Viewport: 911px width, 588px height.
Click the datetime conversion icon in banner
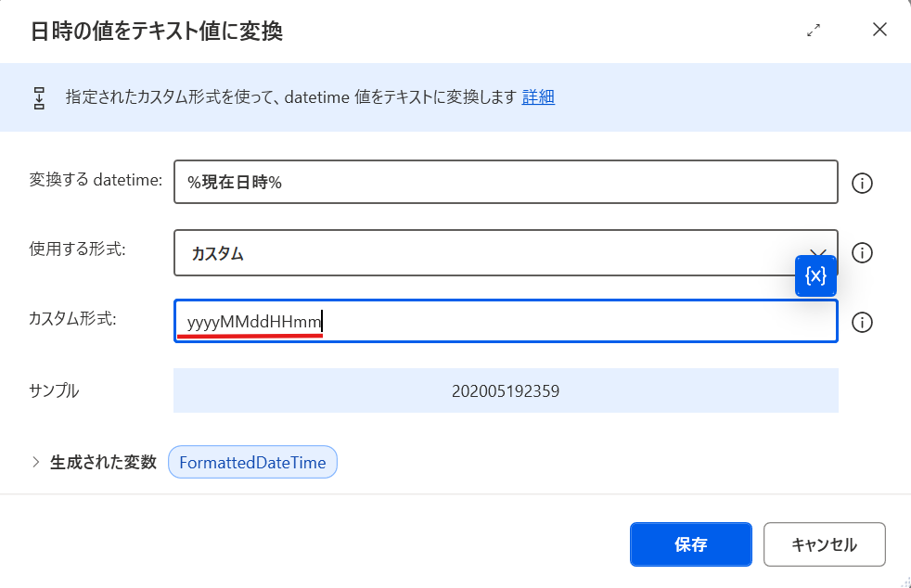click(x=38, y=96)
